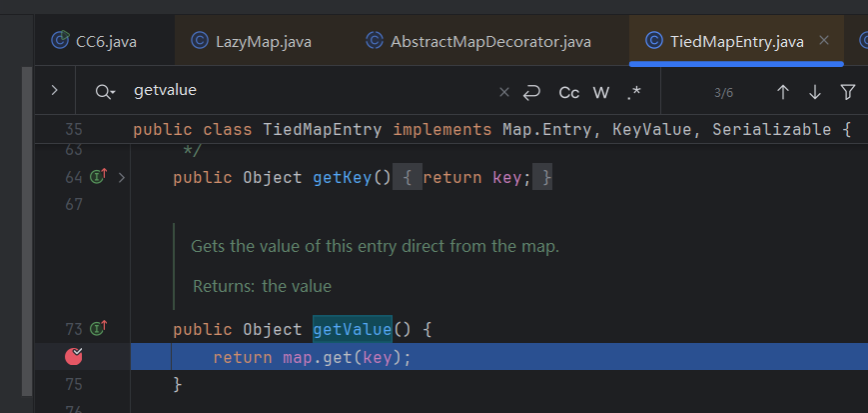This screenshot has width=868, height=413.
Task: Click the LazyMap.java class icon
Action: (x=200, y=41)
